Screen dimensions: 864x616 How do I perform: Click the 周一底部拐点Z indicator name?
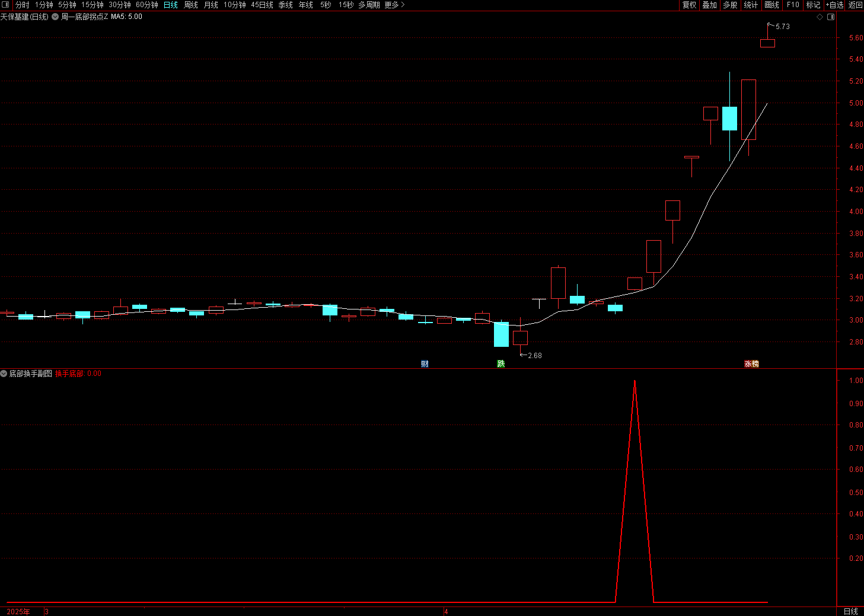(x=84, y=17)
